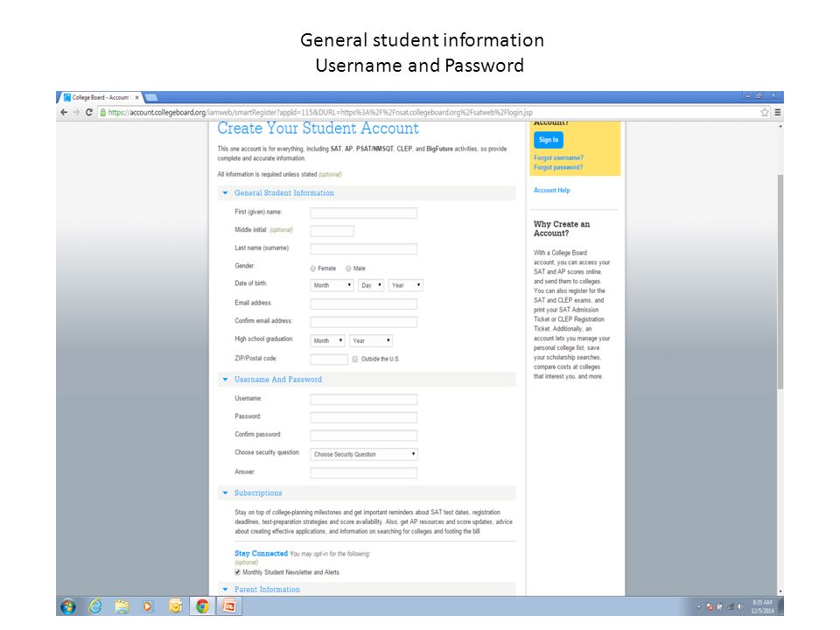The height and width of the screenshot is (630, 840).
Task: Check the Outside the U.S. checkbox
Action: (355, 359)
